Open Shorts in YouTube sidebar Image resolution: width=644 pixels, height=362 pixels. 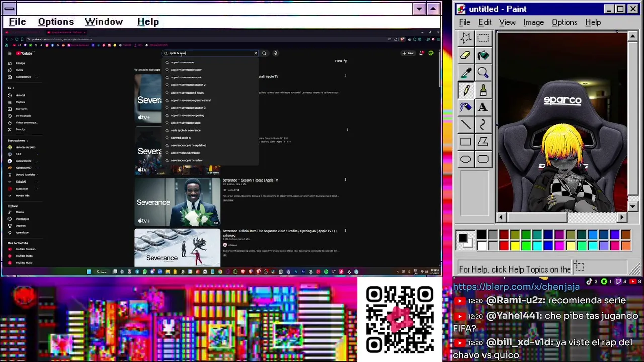[20, 70]
